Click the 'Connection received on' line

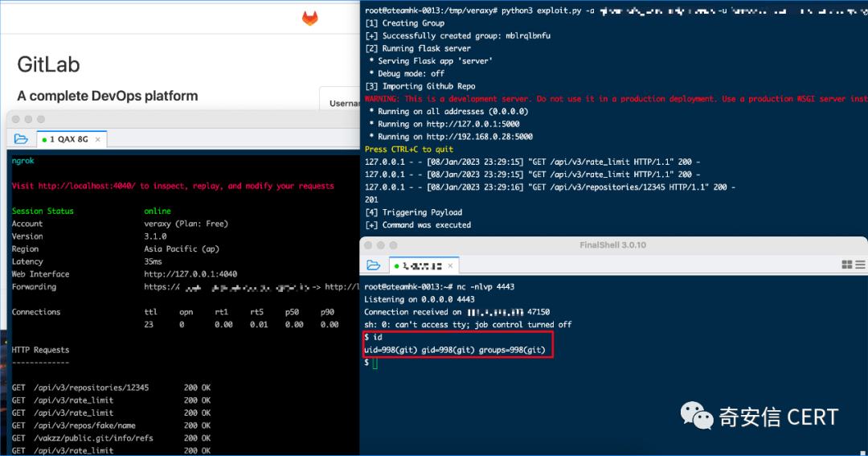[457, 313]
